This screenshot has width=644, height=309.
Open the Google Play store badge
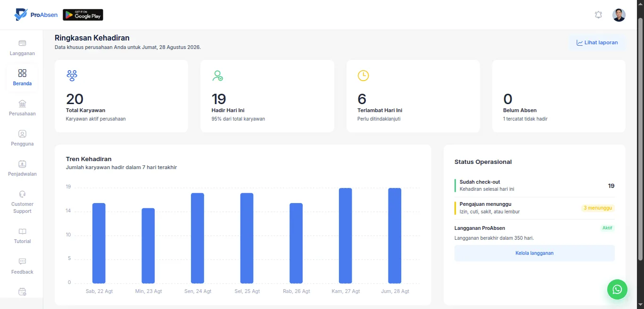tap(83, 15)
